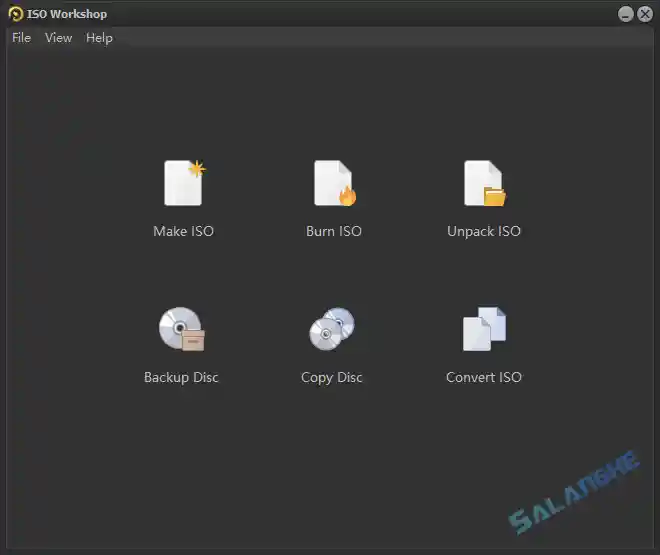Click the "Burn ISO" label
The height and width of the screenshot is (555, 660).
tap(334, 231)
